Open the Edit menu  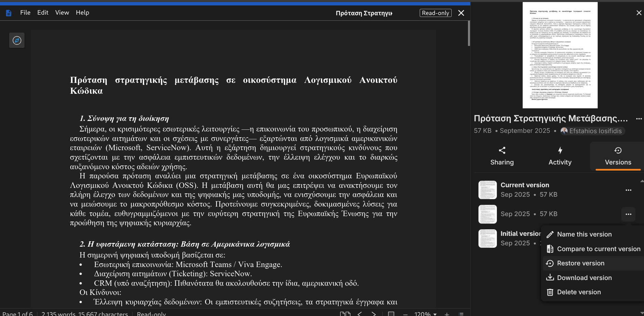(43, 13)
